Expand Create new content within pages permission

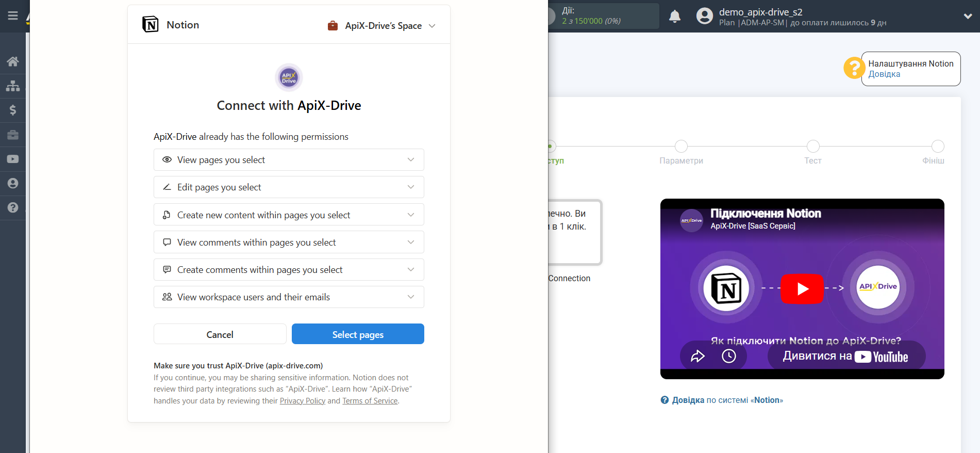(x=289, y=215)
